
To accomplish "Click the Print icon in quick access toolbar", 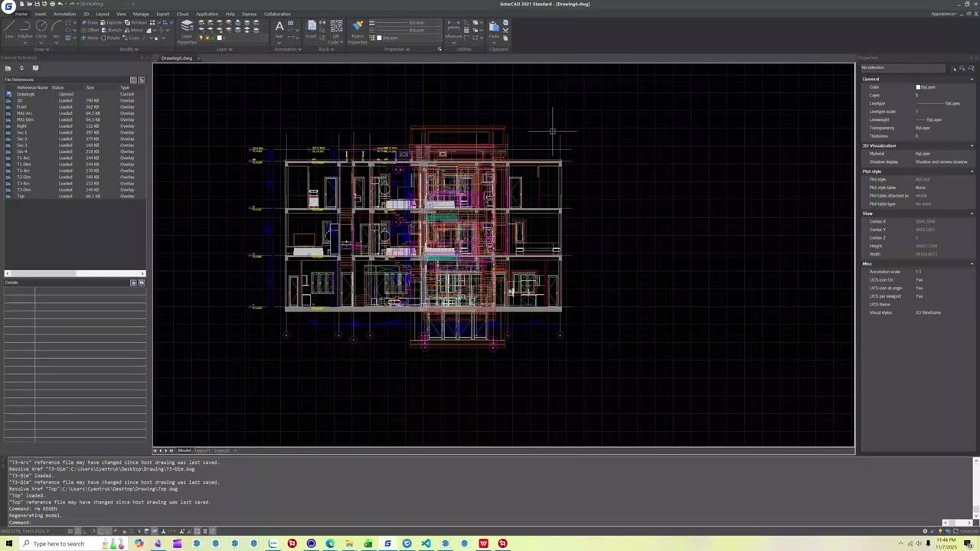I will point(52,4).
